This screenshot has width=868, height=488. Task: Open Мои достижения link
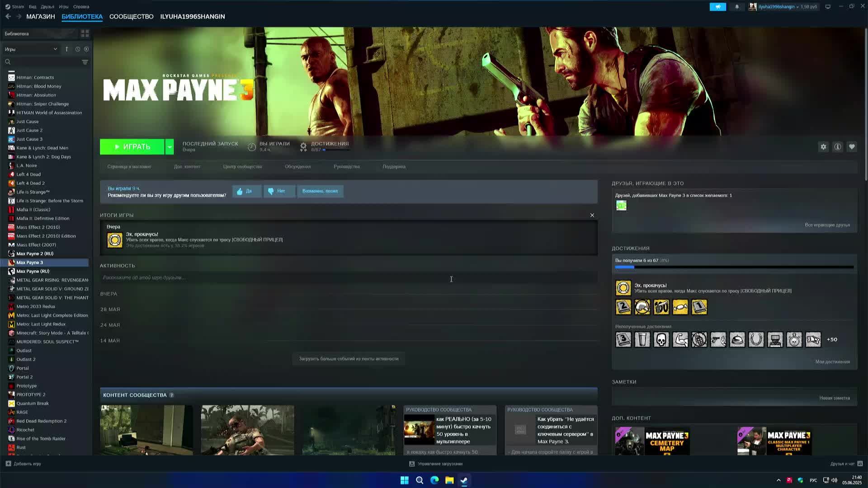tap(833, 362)
